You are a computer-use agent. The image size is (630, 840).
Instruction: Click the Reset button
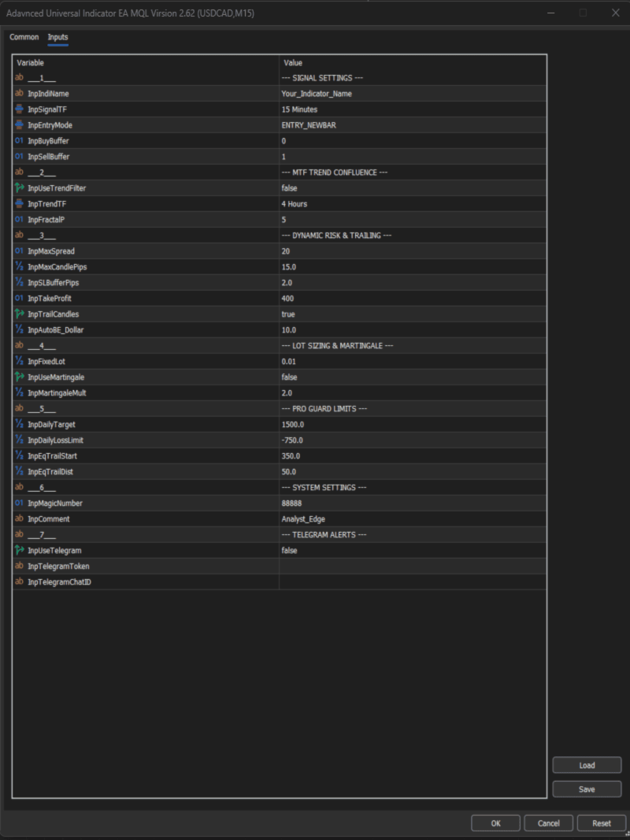pos(601,823)
